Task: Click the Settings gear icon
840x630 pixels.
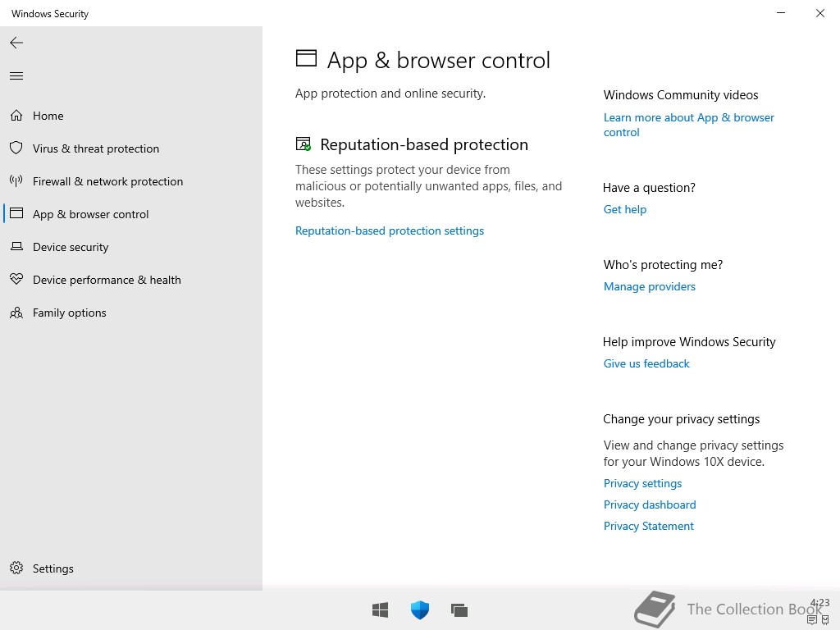Action: (16, 568)
